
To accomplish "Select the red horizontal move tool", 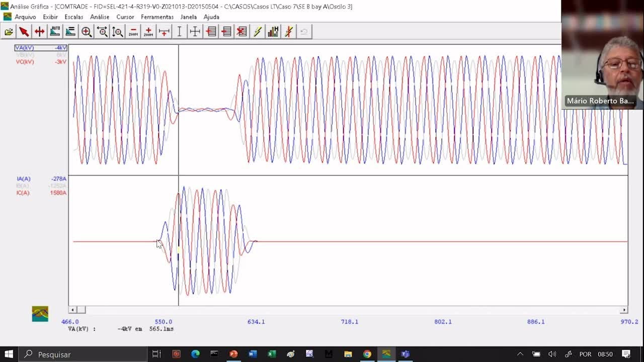I will point(39,32).
